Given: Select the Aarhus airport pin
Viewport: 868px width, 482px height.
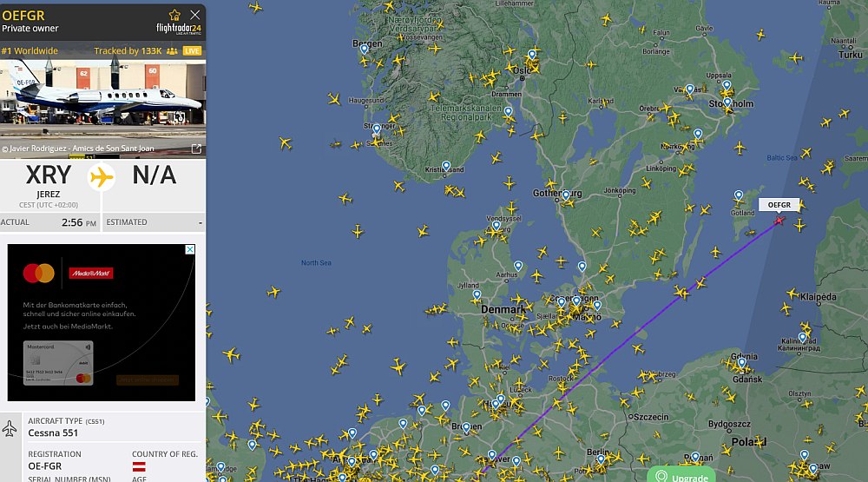Looking at the screenshot, I should (518, 267).
